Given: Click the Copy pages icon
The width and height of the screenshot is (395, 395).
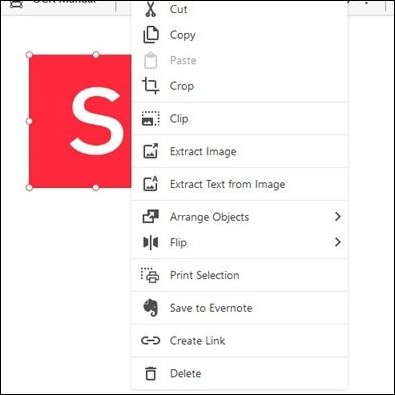Looking at the screenshot, I should tap(151, 35).
